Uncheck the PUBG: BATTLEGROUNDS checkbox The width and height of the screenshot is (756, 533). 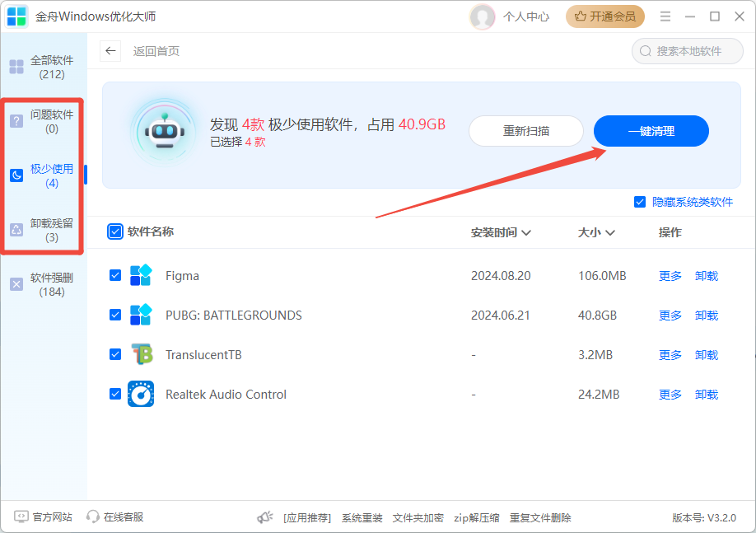pyautogui.click(x=115, y=315)
